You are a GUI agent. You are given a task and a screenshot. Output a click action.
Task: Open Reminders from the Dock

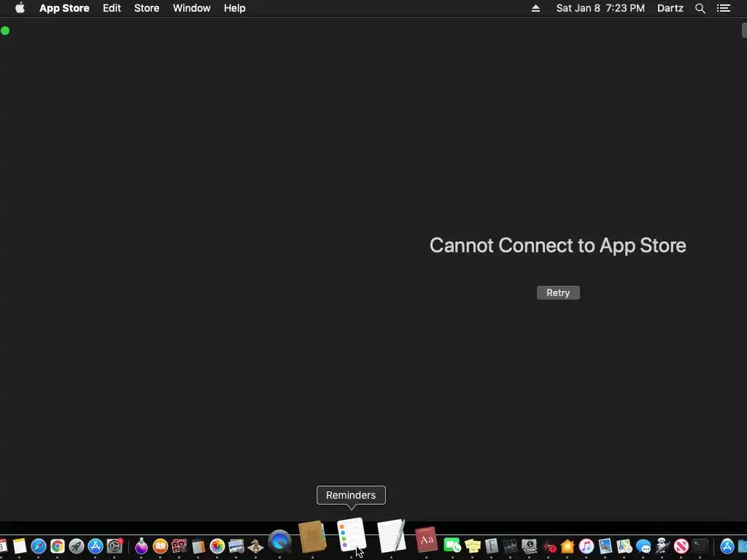(x=352, y=534)
